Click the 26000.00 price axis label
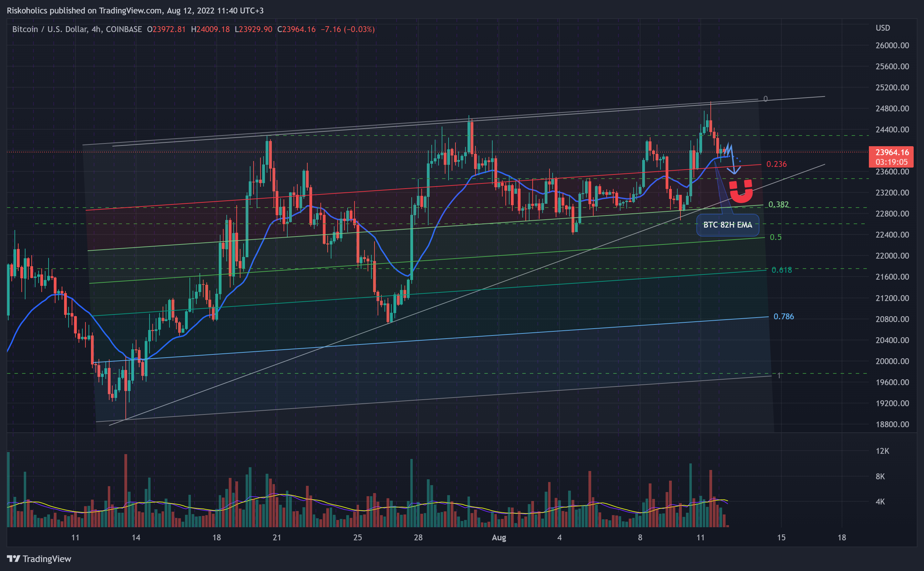 pos(892,45)
